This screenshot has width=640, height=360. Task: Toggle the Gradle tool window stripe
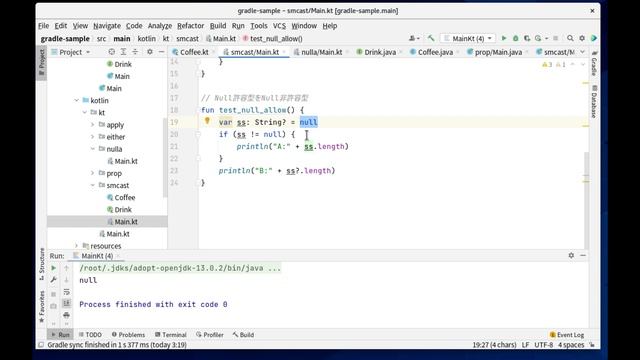(594, 64)
